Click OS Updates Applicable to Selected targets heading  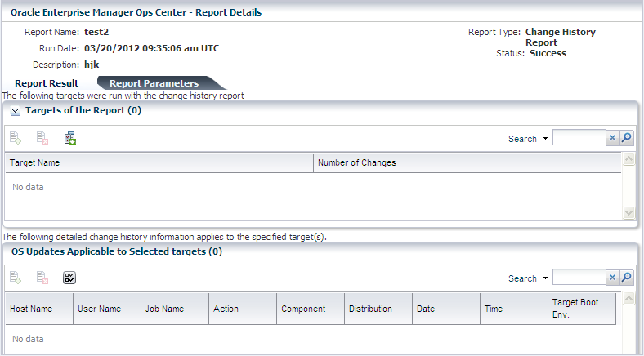pos(117,251)
